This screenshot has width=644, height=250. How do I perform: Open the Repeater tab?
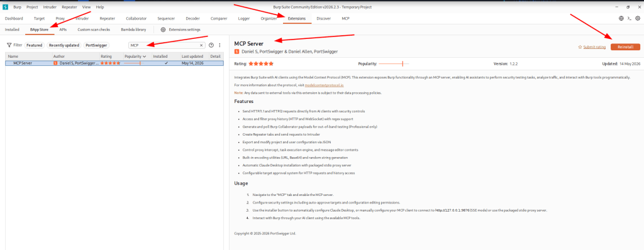coord(107,18)
